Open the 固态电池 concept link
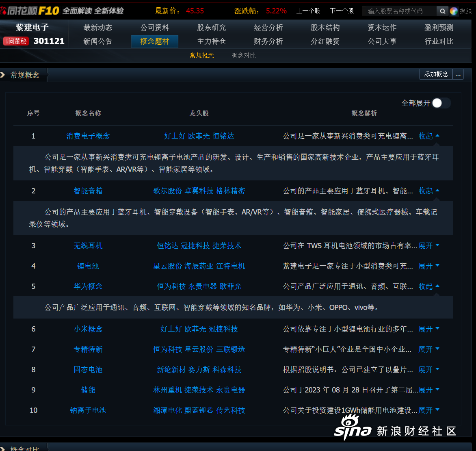 tap(88, 370)
